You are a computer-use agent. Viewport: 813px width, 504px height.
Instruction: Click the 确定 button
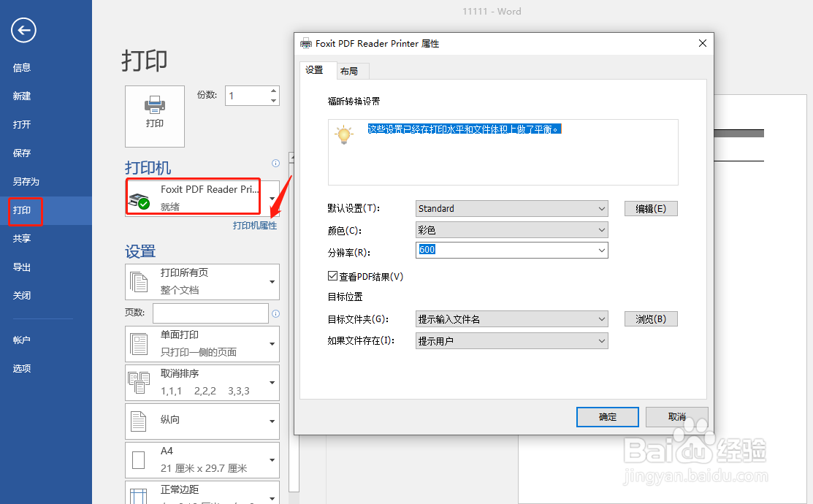(608, 417)
